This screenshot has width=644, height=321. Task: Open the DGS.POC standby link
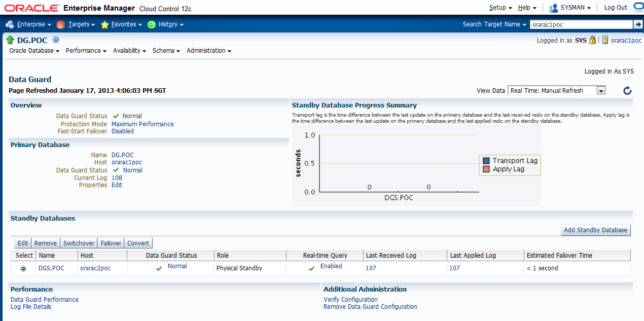tap(52, 268)
